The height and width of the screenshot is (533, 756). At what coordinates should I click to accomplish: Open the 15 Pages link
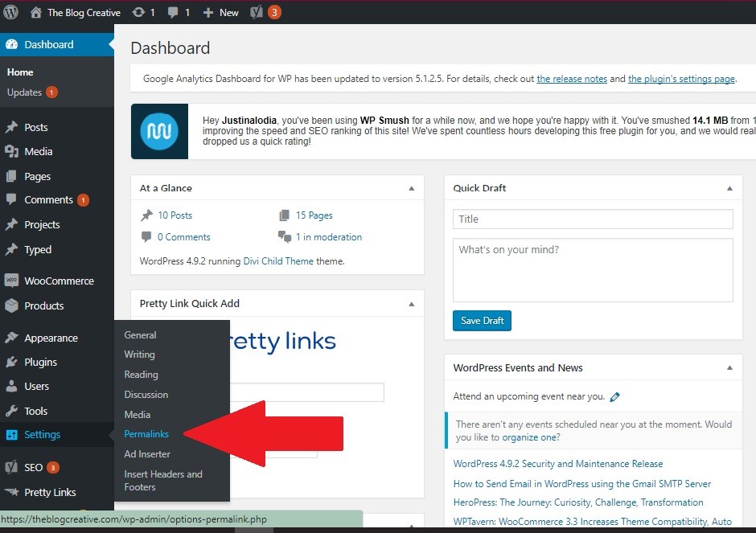point(314,215)
